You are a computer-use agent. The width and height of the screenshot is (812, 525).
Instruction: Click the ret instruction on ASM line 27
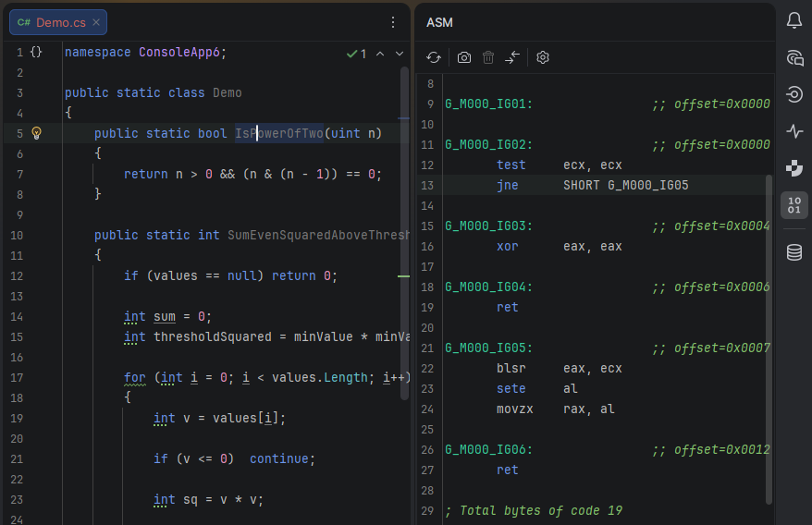click(508, 470)
